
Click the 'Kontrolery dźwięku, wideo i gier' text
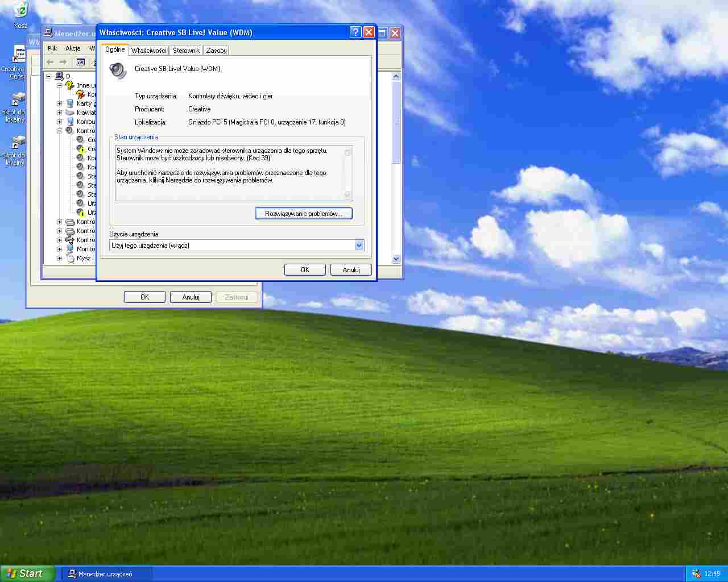pos(230,96)
